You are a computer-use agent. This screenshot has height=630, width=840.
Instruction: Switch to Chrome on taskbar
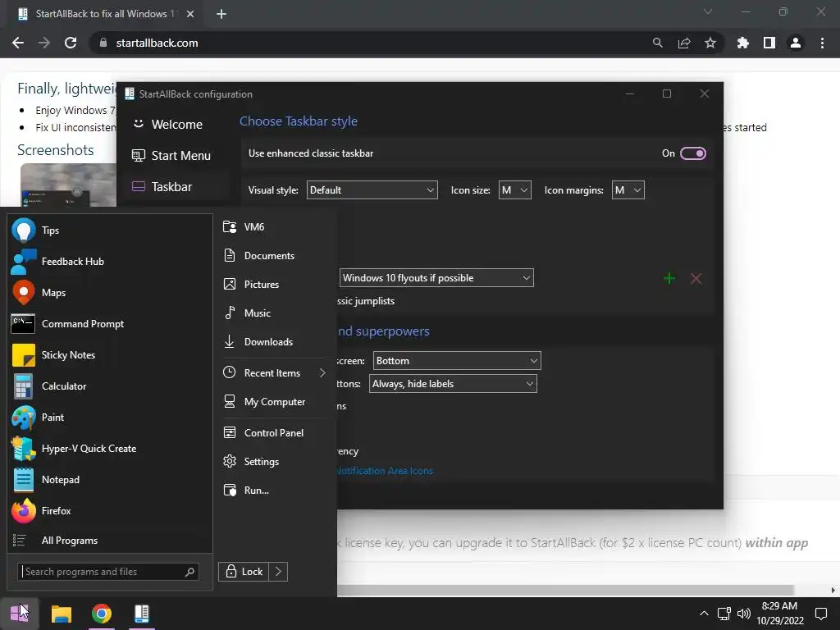click(x=101, y=614)
